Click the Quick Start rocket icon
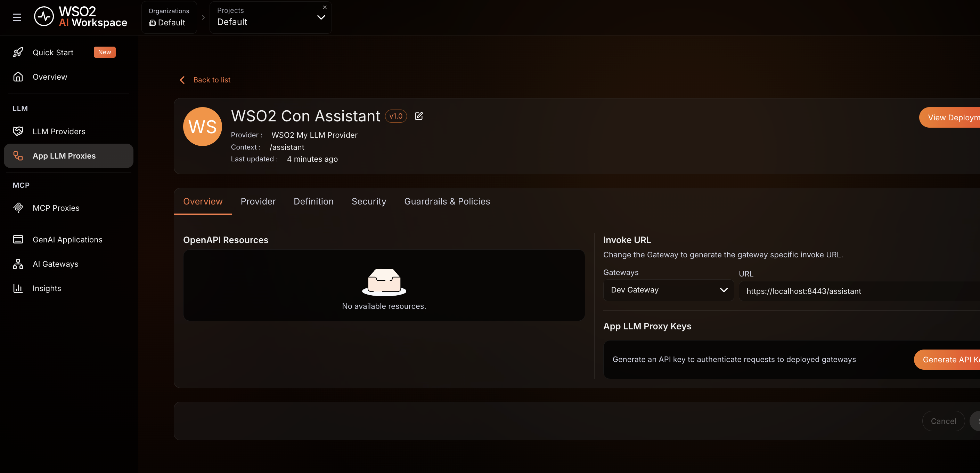The height and width of the screenshot is (473, 980). (18, 53)
